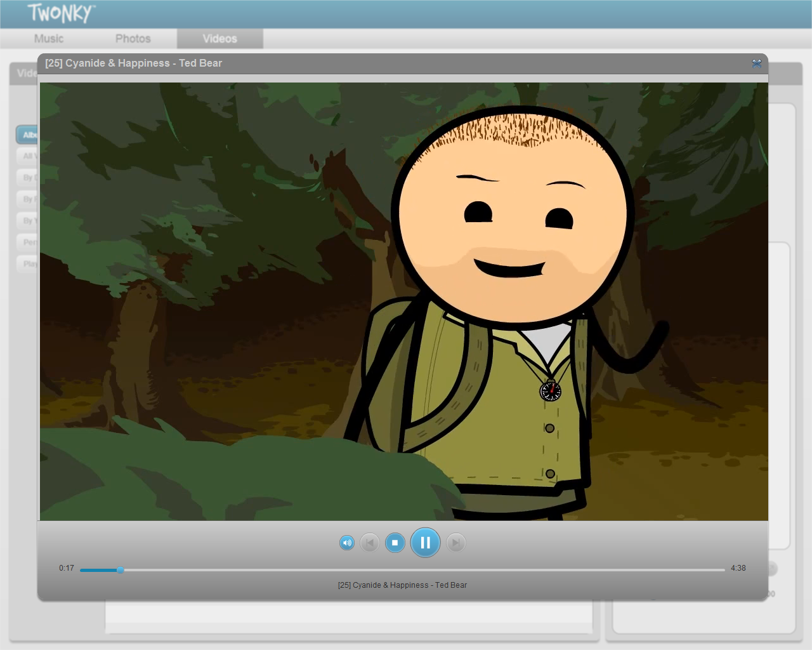Click the 0:17 elapsed time label
812x650 pixels.
pos(67,568)
